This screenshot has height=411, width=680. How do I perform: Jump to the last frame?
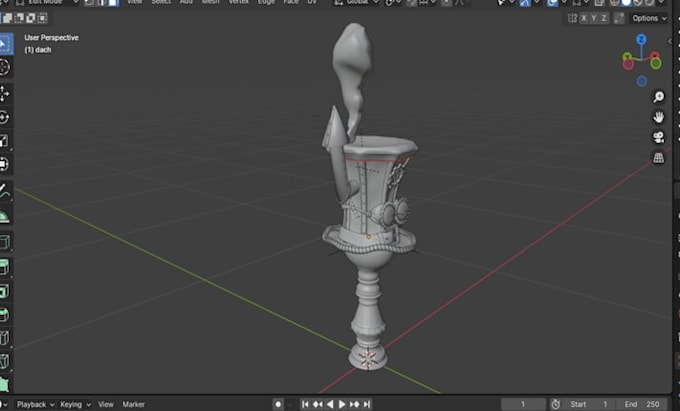tap(366, 404)
